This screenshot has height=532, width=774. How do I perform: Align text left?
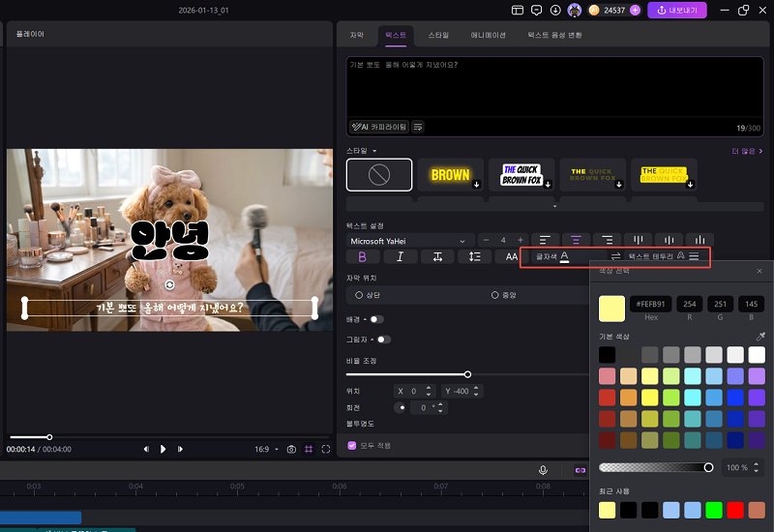tap(545, 240)
